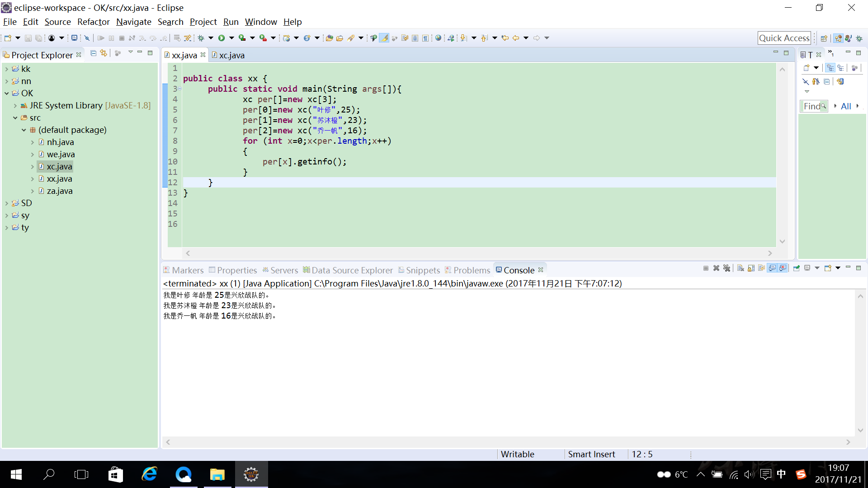Click the Find field in task list
Image resolution: width=868 pixels, height=488 pixels.
[813, 106]
